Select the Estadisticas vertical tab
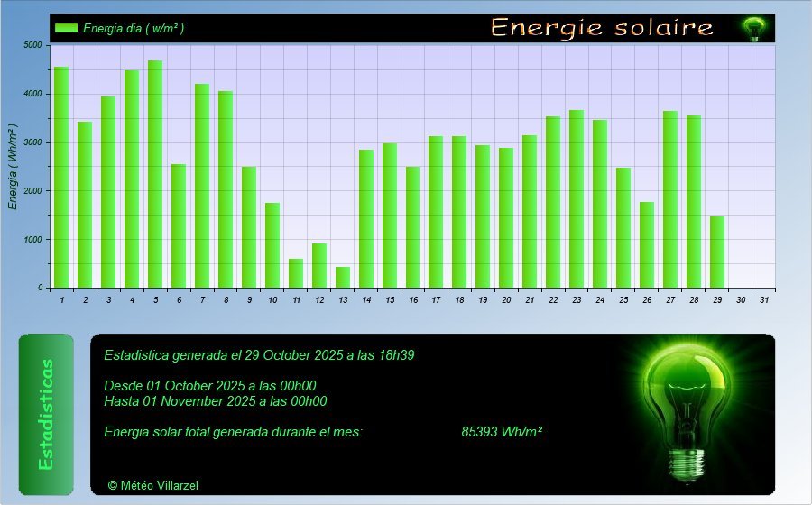This screenshot has width=812, height=505. 46,414
